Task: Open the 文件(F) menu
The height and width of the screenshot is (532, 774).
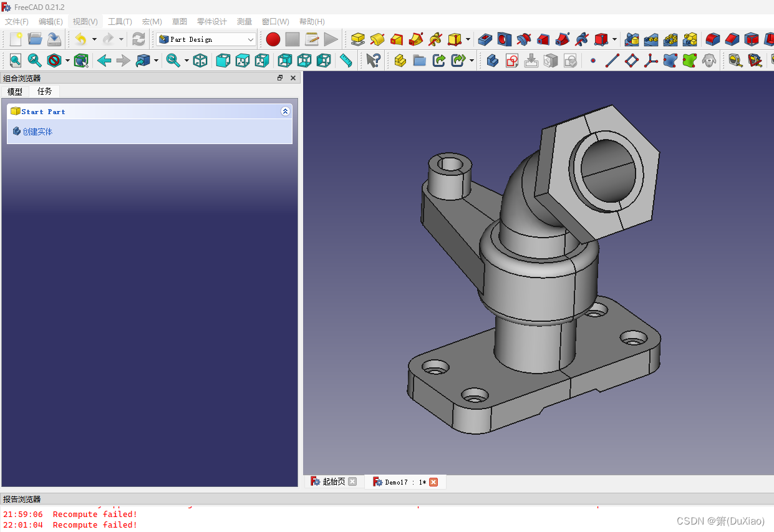Action: tap(16, 22)
